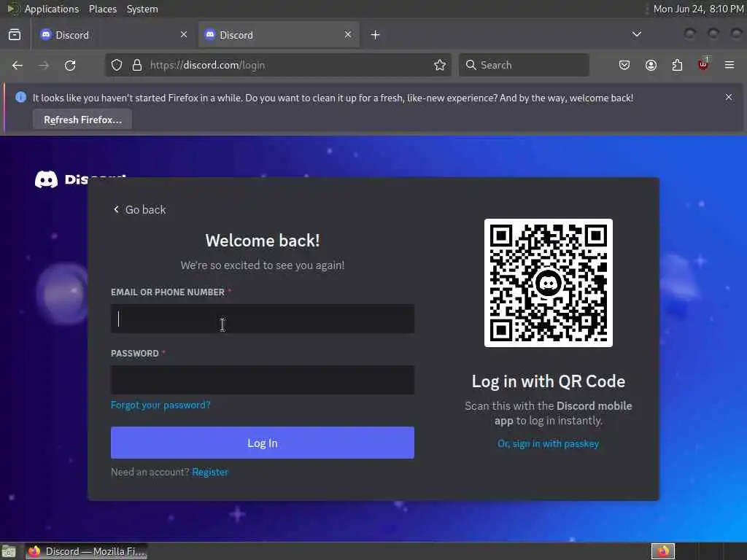This screenshot has height=560, width=747.
Task: Select the Discord — Mozilla Firefox taskbar entry
Action: 86,551
